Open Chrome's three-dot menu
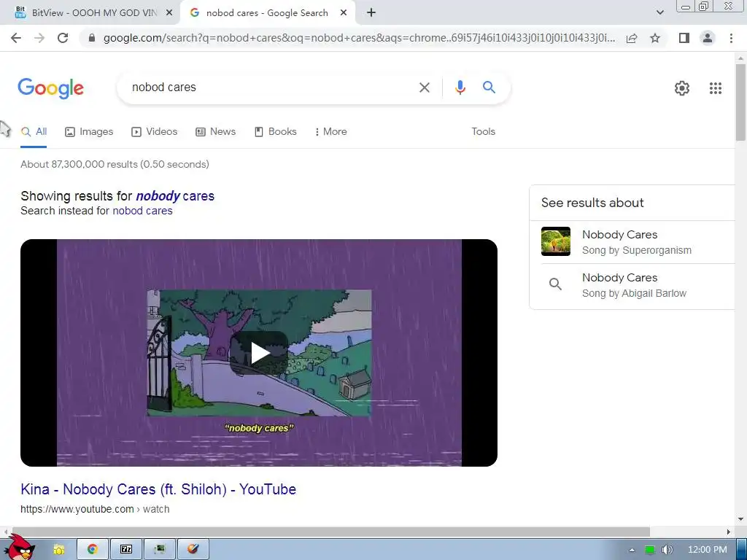 pos(731,38)
